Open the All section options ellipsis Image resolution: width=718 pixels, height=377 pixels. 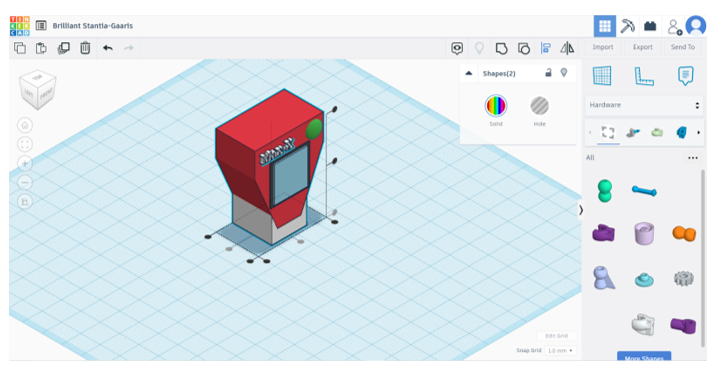[x=693, y=158]
